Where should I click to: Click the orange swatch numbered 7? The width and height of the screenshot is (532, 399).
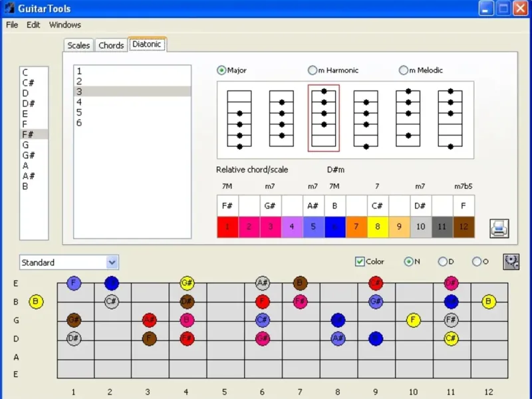356,227
